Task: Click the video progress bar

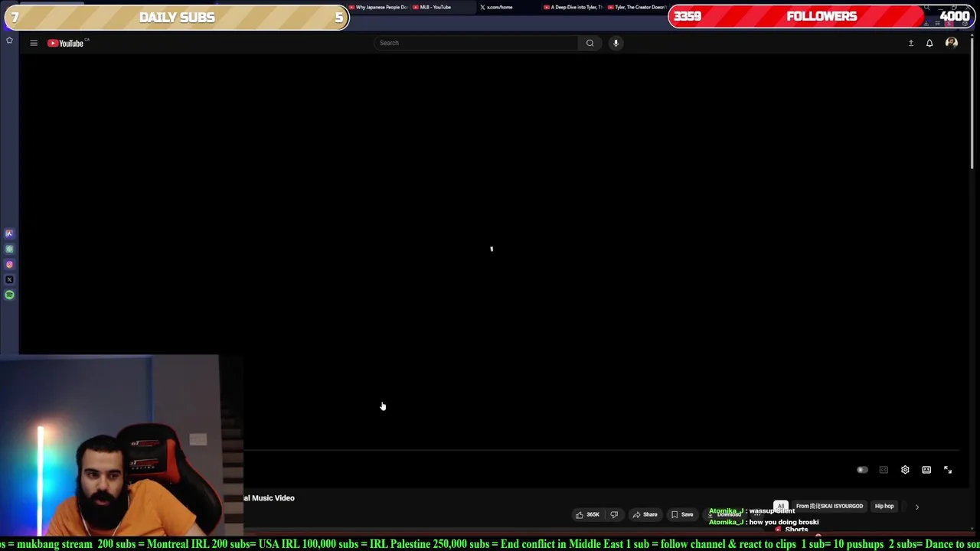Action: tap(601, 451)
